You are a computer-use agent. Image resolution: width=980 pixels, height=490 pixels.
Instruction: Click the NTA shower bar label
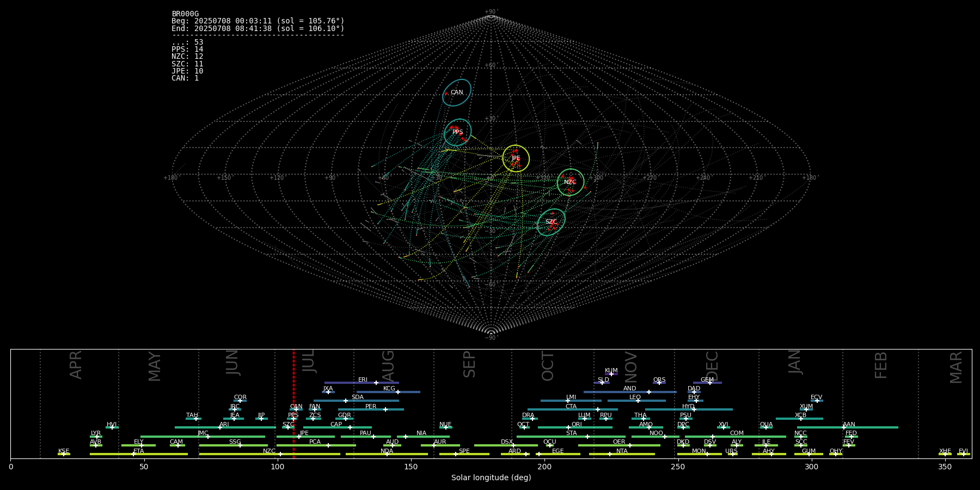click(x=622, y=451)
